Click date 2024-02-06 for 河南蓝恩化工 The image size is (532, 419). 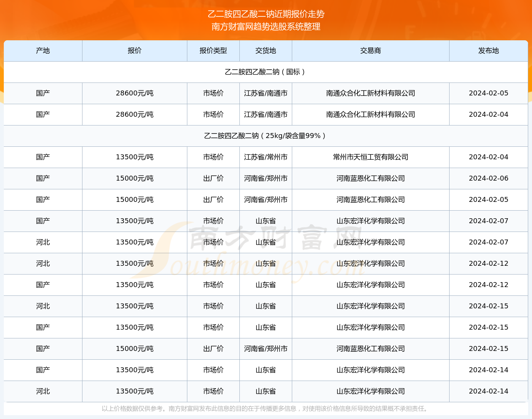pos(488,178)
